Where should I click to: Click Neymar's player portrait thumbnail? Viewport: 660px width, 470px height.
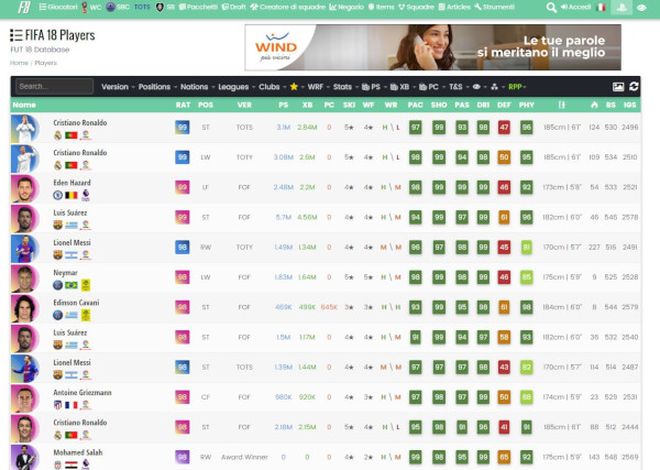coord(25,279)
